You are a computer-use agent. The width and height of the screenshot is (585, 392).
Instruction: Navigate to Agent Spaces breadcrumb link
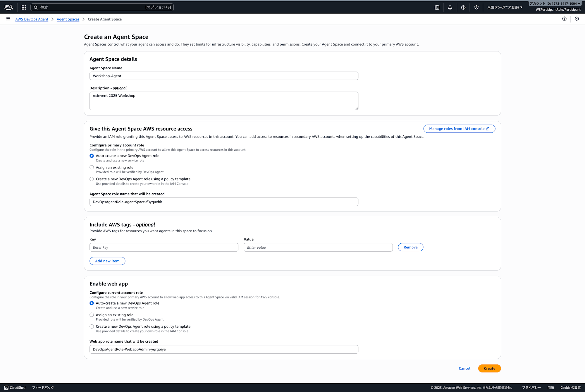point(68,19)
